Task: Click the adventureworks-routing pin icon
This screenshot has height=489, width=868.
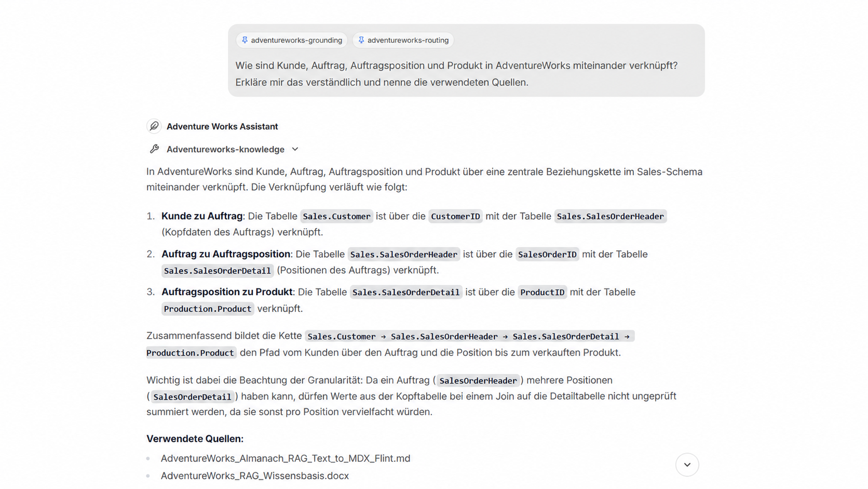Action: pos(361,40)
